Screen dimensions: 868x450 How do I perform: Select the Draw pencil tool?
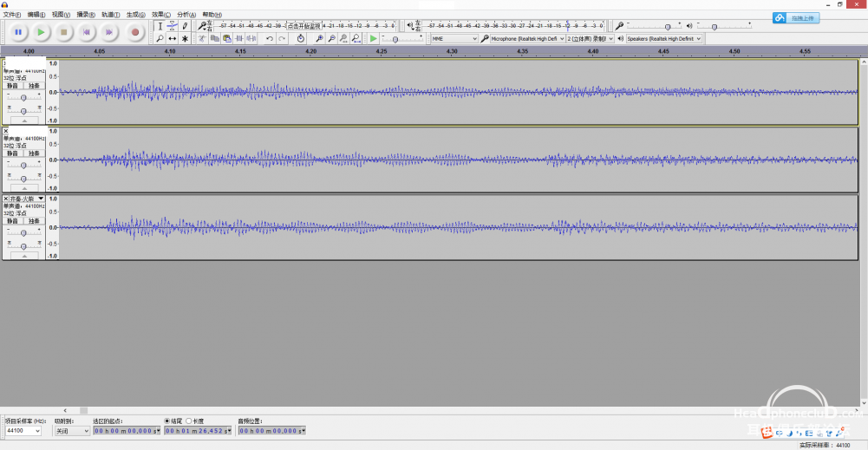tap(185, 26)
